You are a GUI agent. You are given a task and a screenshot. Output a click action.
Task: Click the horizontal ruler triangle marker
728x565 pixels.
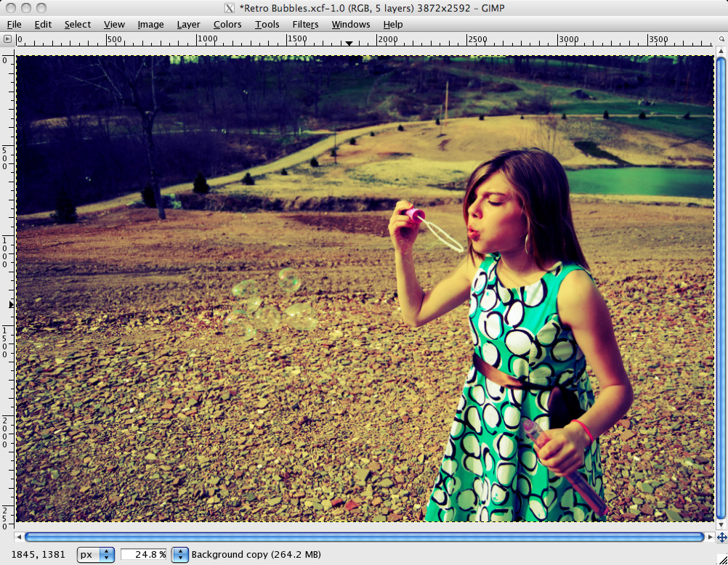tap(349, 43)
